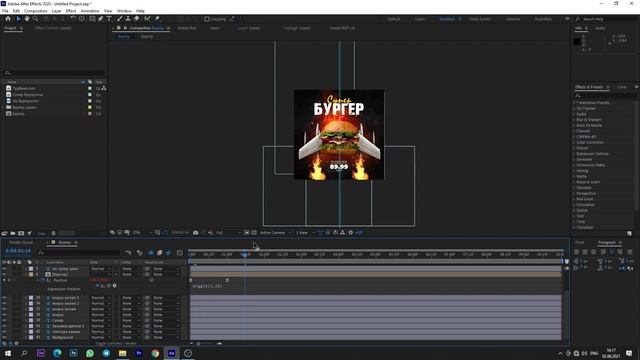Viewport: 640px width, 360px height.
Task: Take a snapshot with the camera icon
Action: [196, 233]
